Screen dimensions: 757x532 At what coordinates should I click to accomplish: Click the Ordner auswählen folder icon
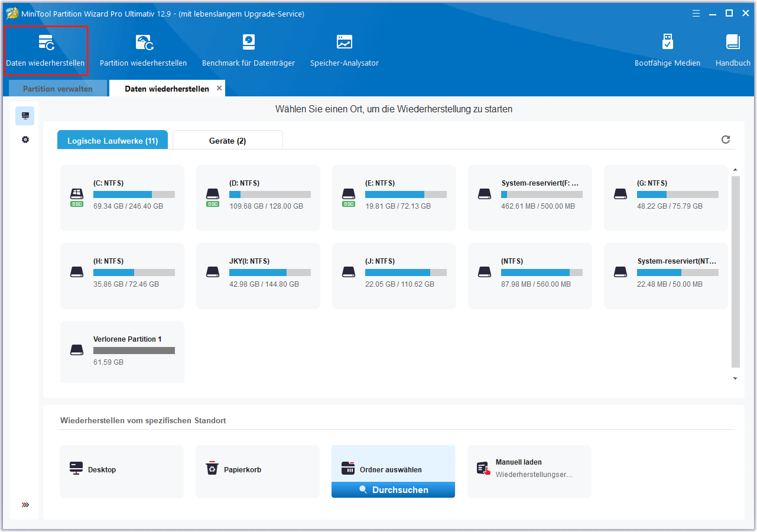(348, 469)
